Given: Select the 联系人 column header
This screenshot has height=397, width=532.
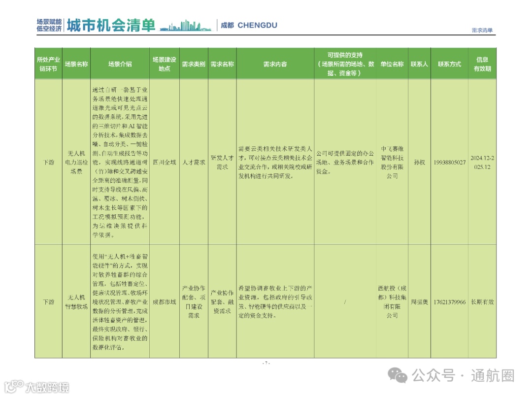Looking at the screenshot, I should coord(419,64).
